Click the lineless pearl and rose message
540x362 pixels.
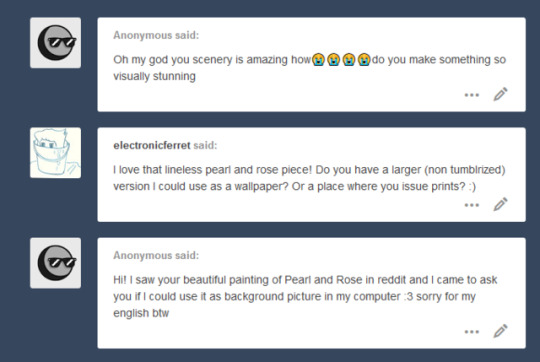(x=309, y=178)
